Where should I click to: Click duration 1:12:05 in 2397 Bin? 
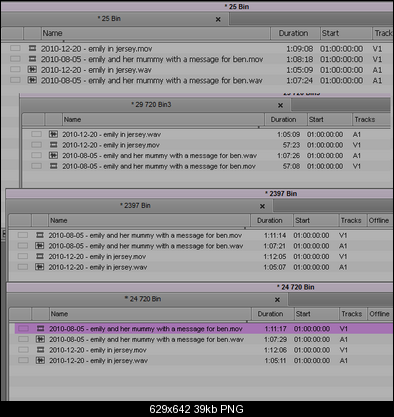275,256
